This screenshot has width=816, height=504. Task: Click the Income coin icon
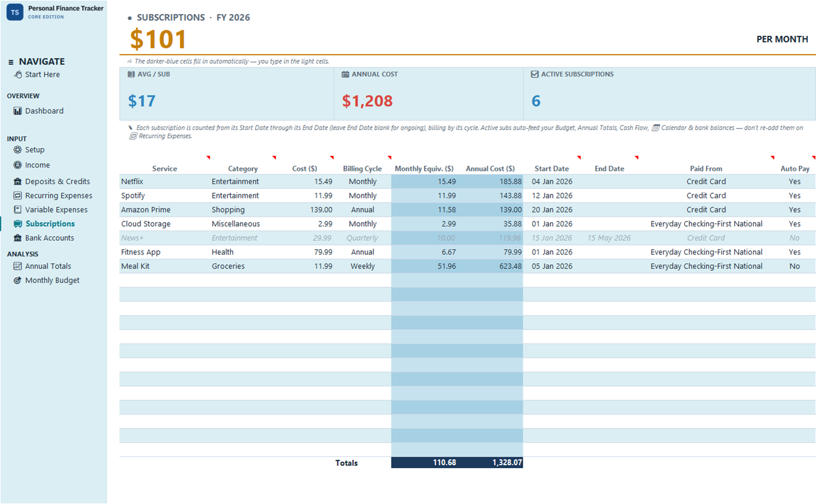(18, 165)
